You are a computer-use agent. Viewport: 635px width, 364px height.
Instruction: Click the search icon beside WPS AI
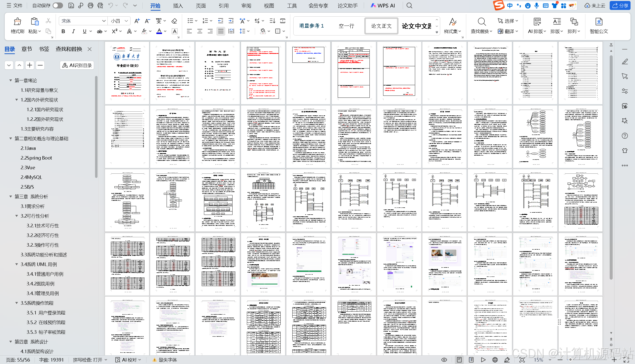[409, 5]
